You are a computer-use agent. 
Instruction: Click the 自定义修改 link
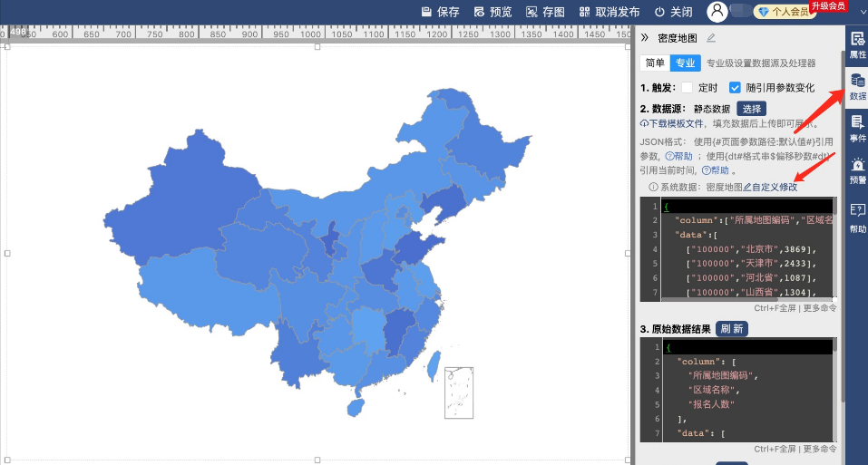(770, 187)
